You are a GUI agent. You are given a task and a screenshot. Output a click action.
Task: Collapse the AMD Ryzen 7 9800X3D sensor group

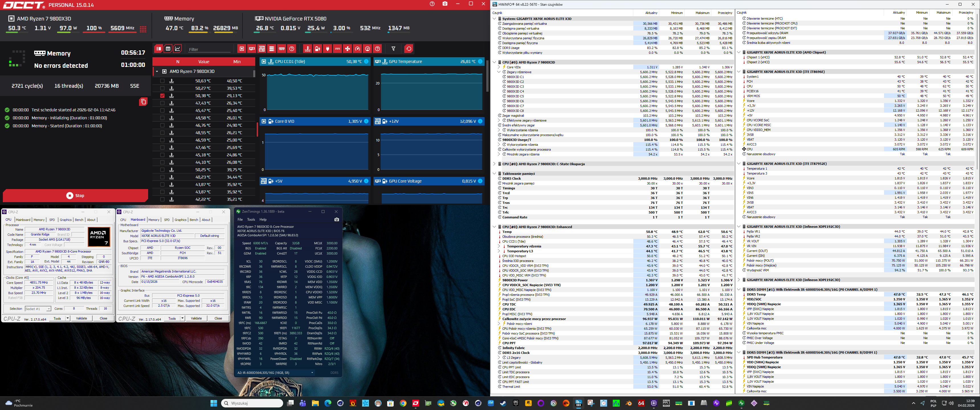click(157, 71)
